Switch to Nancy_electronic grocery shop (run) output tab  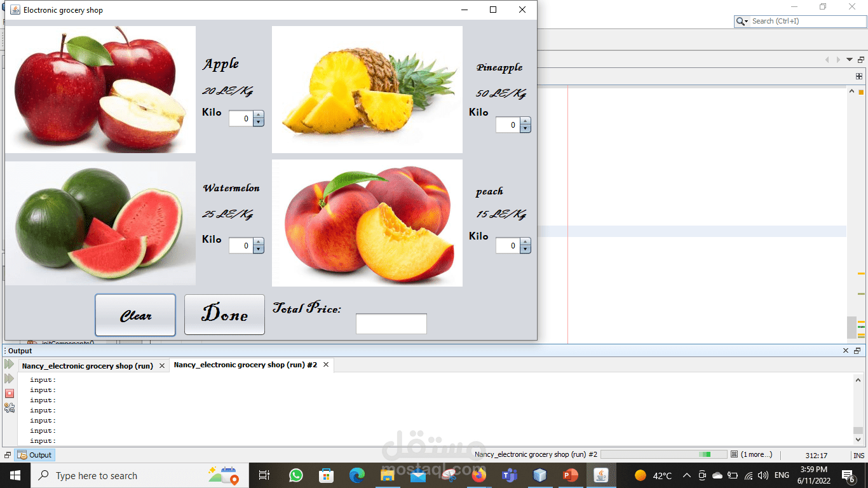(x=88, y=366)
